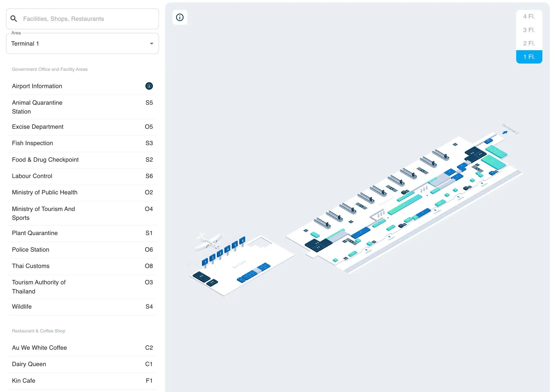Select bus gate sign 4 on map
The image size is (555, 392).
tap(227, 249)
